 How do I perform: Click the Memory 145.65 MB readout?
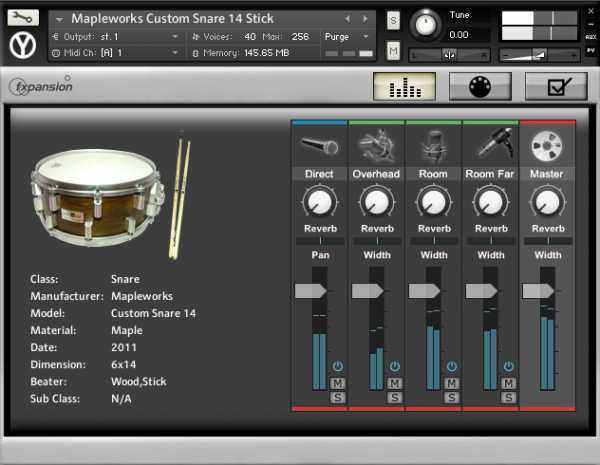(267, 53)
